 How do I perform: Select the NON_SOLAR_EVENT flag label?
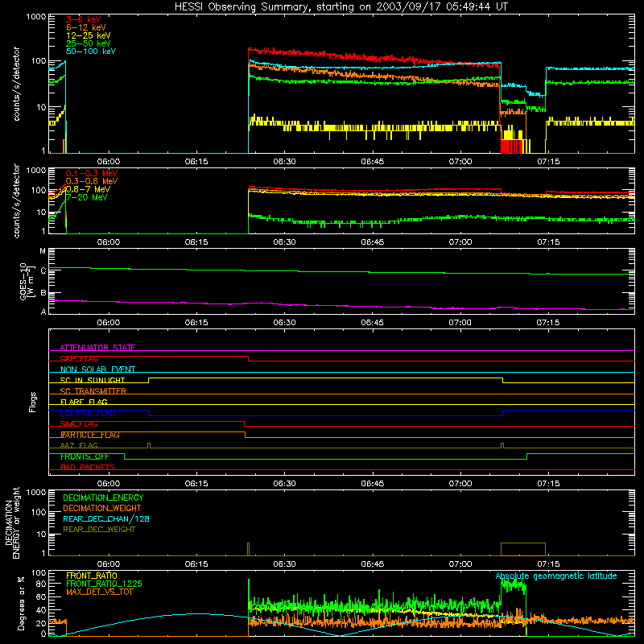(x=97, y=369)
